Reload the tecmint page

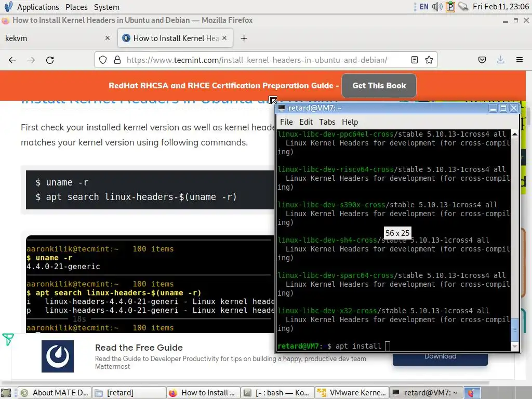tap(50, 60)
